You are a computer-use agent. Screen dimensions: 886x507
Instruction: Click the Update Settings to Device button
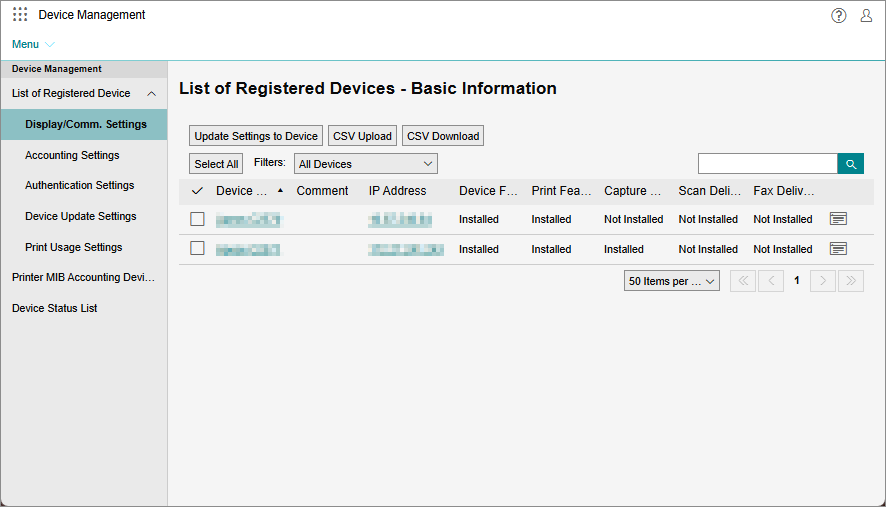pos(256,136)
